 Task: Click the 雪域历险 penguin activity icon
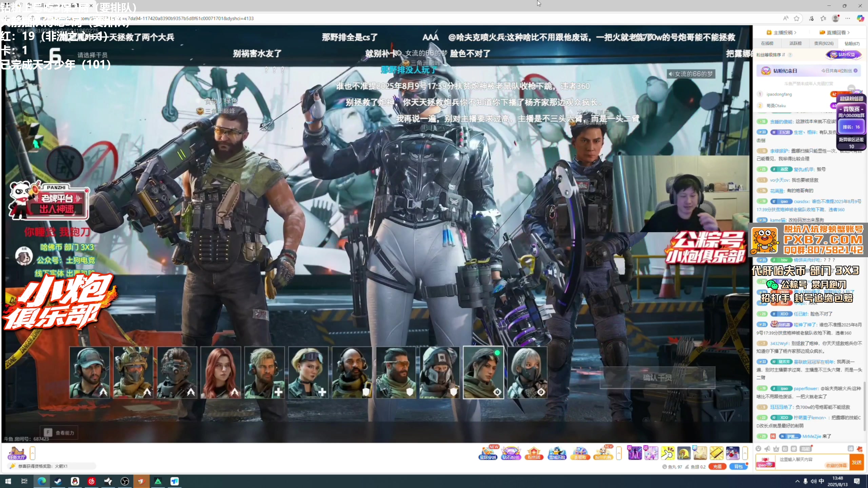(557, 453)
